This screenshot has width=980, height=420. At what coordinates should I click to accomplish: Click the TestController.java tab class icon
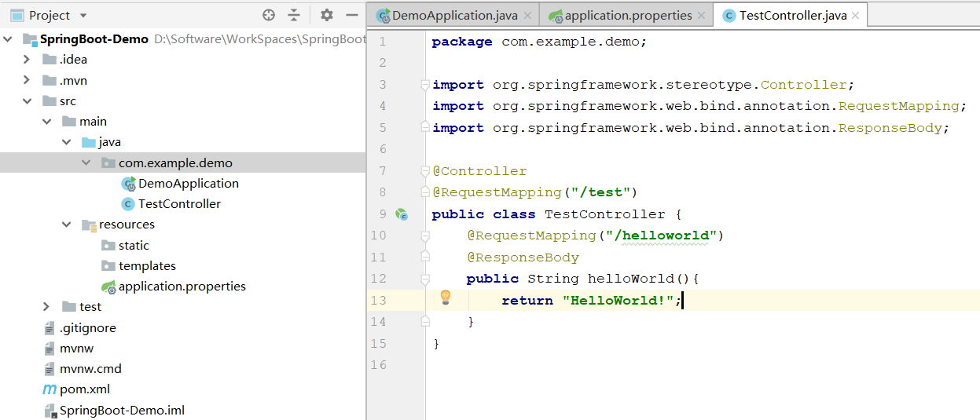pos(729,16)
